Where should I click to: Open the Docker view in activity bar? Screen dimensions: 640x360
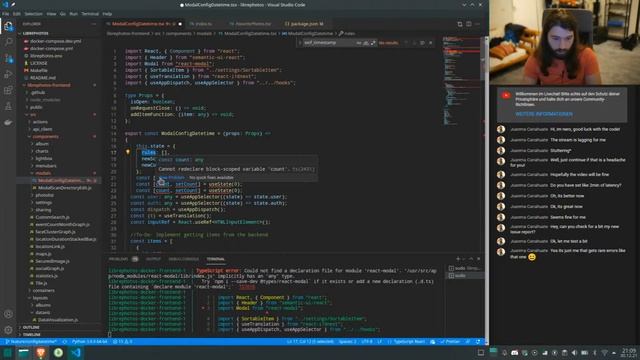[x=8, y=122]
